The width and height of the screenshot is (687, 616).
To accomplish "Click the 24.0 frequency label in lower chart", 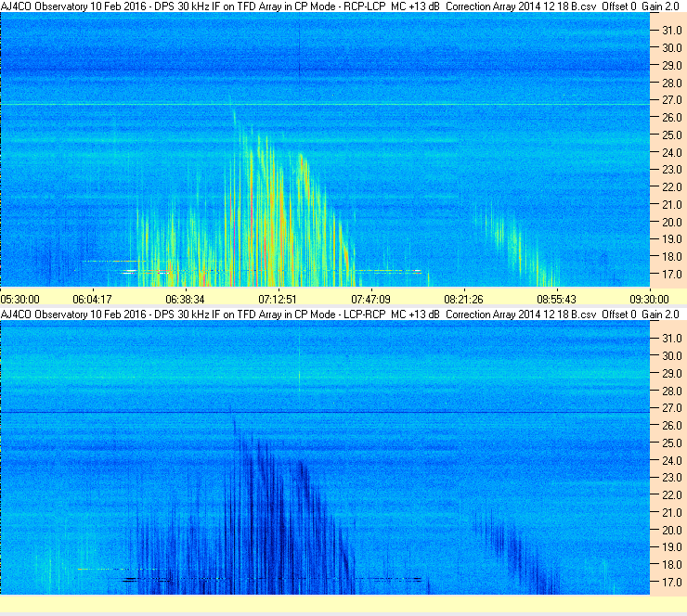I will click(671, 460).
